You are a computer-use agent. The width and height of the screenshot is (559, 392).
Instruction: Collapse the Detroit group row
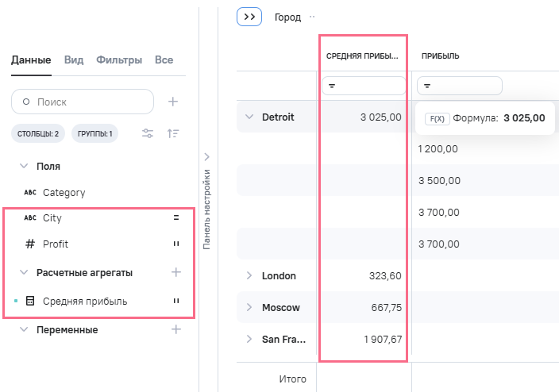pos(249,117)
